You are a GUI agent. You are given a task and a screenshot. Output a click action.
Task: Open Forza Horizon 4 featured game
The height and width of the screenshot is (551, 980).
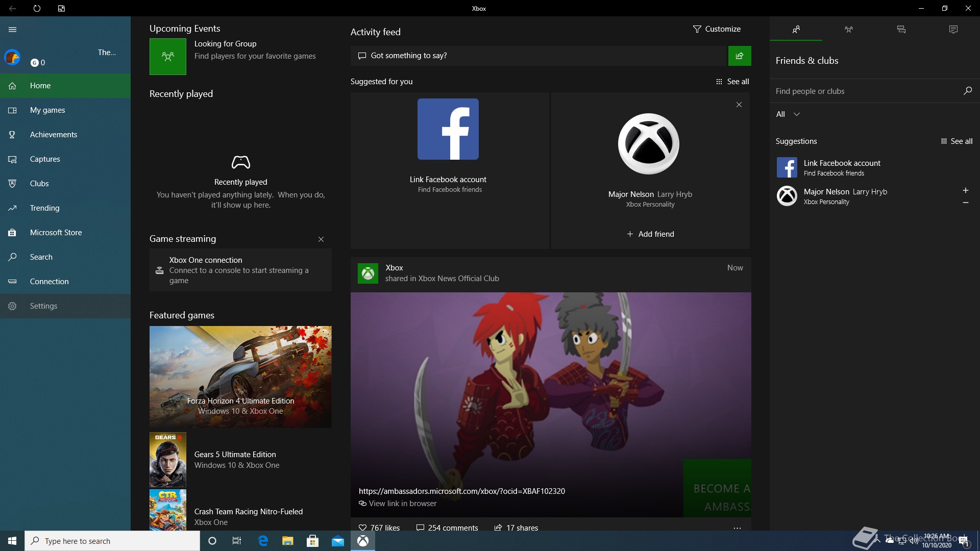pyautogui.click(x=240, y=377)
